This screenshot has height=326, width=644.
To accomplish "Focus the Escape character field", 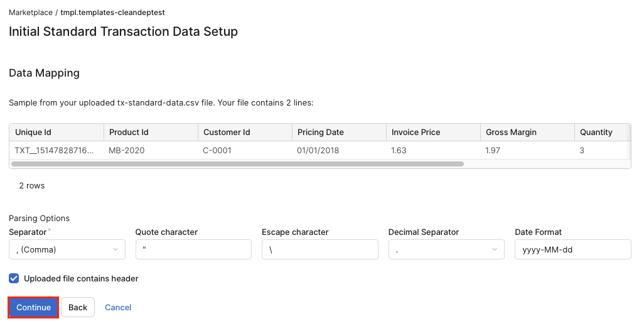I will point(319,249).
